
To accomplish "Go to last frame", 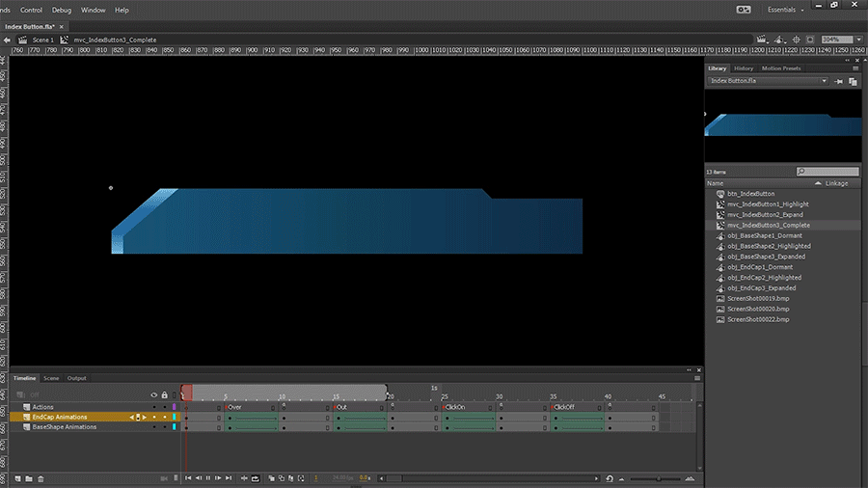I will coord(228,478).
